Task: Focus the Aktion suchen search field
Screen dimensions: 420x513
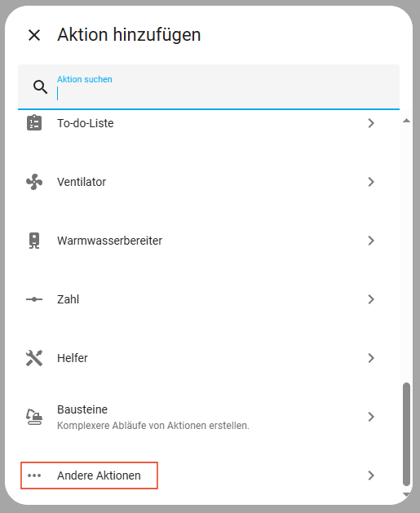Action: pyautogui.click(x=209, y=86)
